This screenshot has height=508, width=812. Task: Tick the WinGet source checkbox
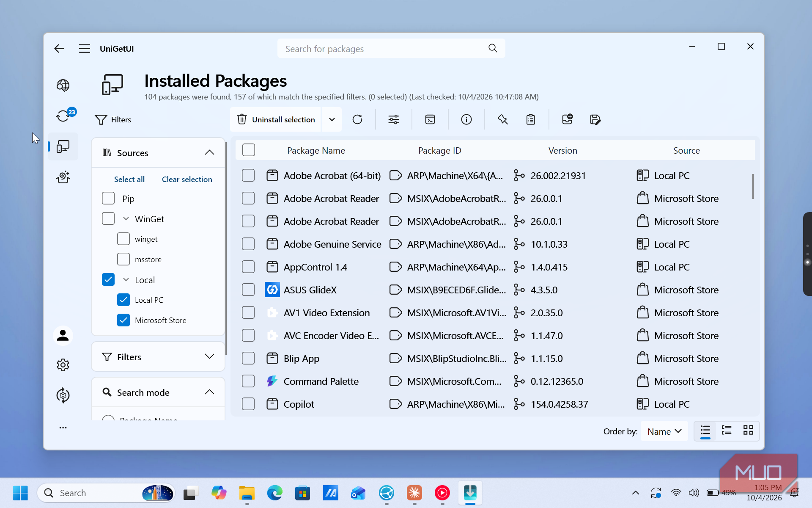(108, 218)
